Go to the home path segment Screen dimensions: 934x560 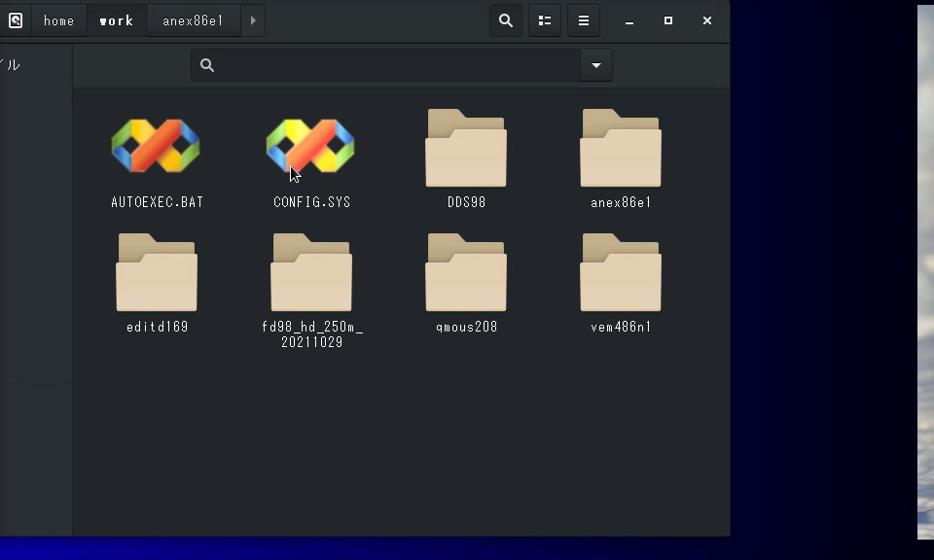pos(59,20)
